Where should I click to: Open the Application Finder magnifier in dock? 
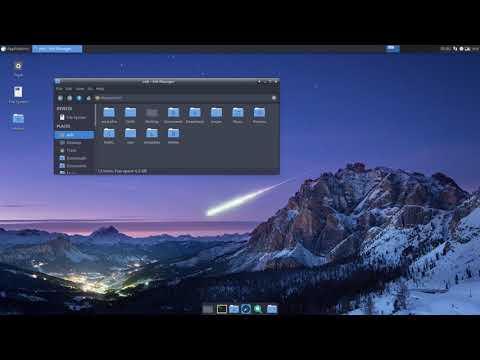258,309
